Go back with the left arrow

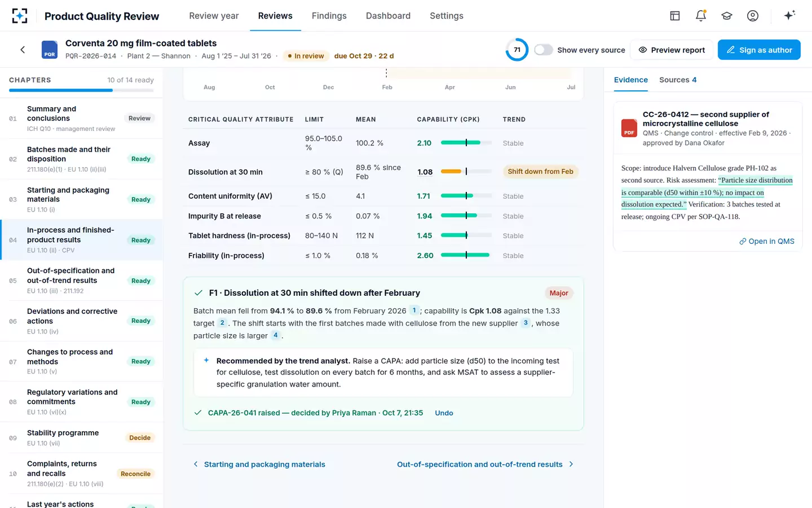tap(23, 50)
